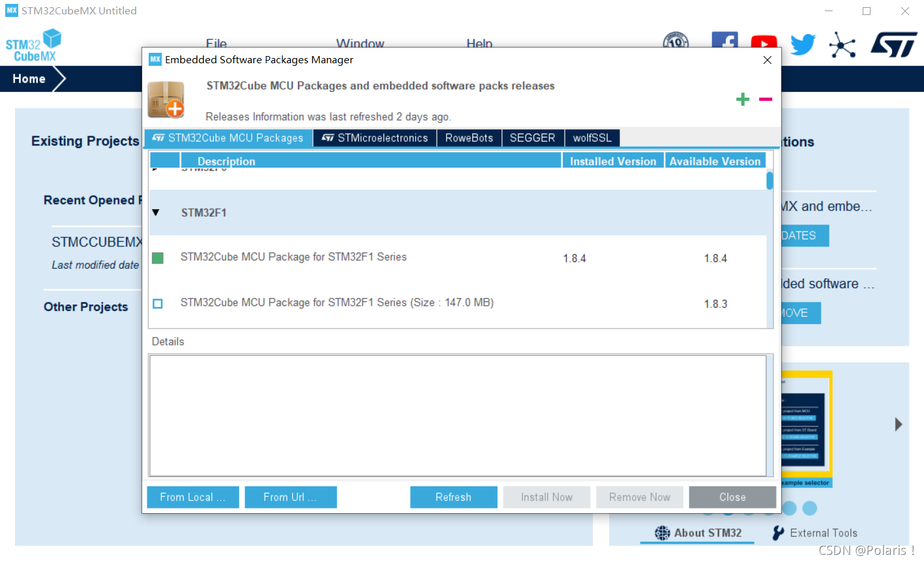Select the STM32Cube MCU Package 1.8.4 row text
924x562 pixels.
[x=293, y=257]
